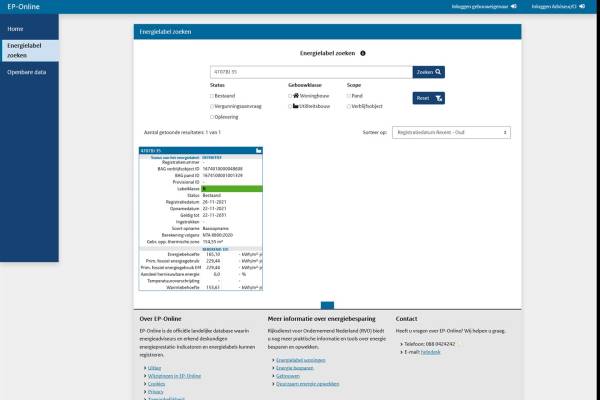Select the Woningbouw building class option

coord(290,96)
